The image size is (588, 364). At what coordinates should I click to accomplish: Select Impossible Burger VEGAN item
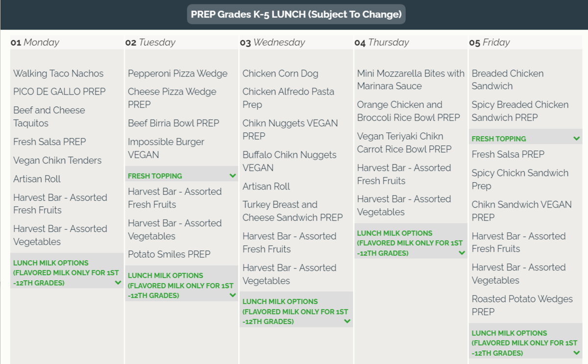tap(166, 148)
